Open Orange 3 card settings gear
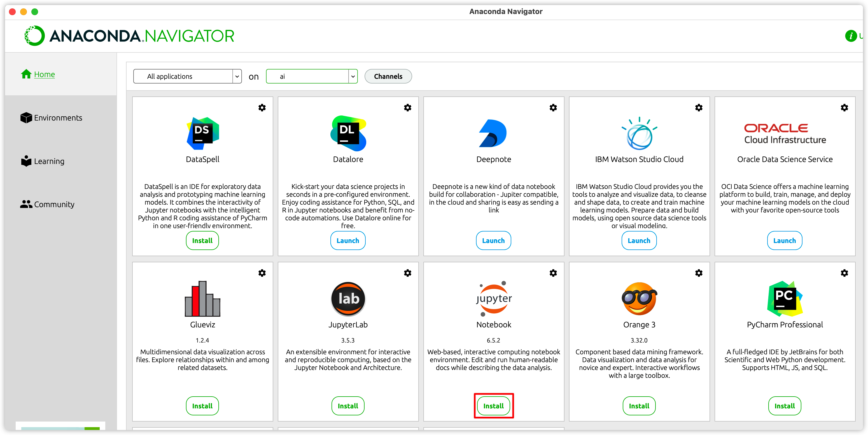868x435 pixels. 699,273
